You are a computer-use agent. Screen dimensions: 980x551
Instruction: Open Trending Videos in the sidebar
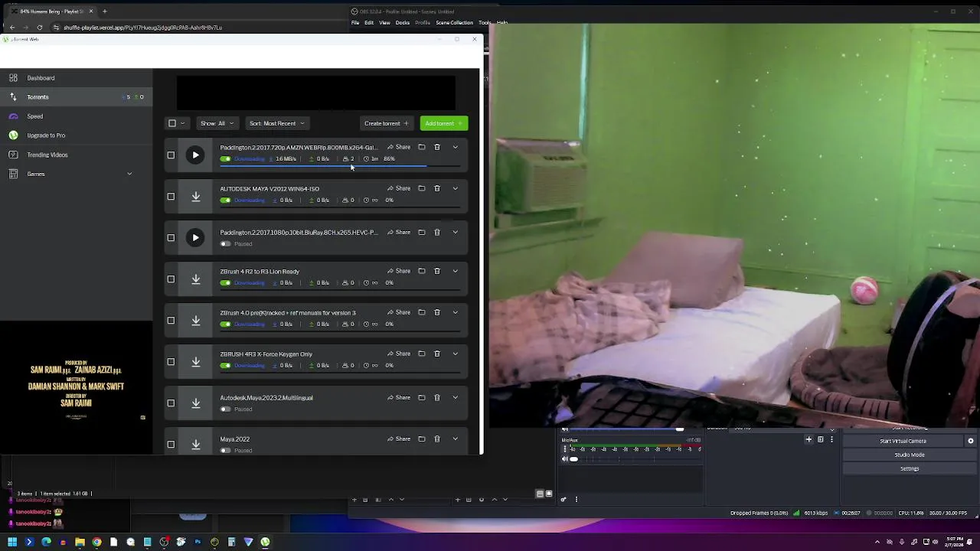pyautogui.click(x=76, y=155)
